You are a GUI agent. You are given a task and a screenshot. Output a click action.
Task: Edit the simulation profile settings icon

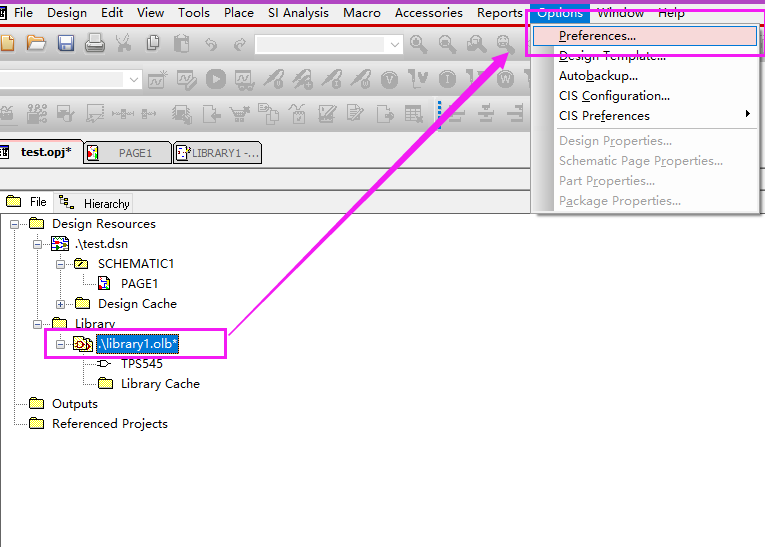tap(187, 80)
